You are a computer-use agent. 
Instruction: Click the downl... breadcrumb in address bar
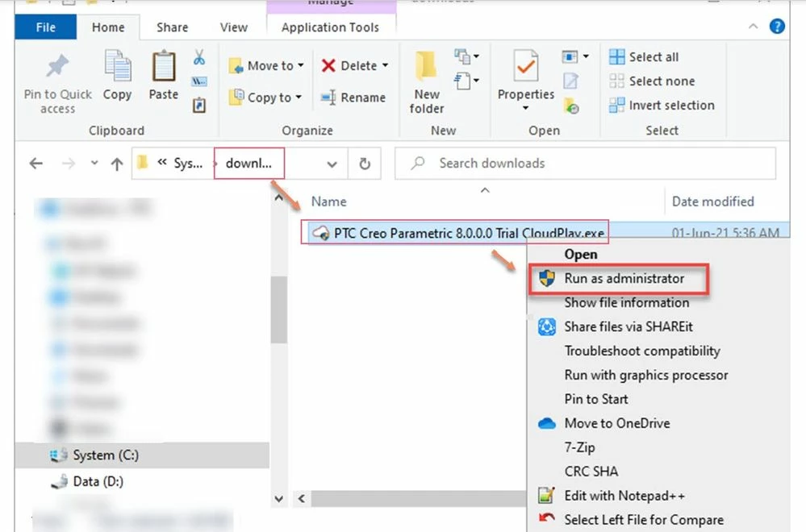[x=248, y=164]
